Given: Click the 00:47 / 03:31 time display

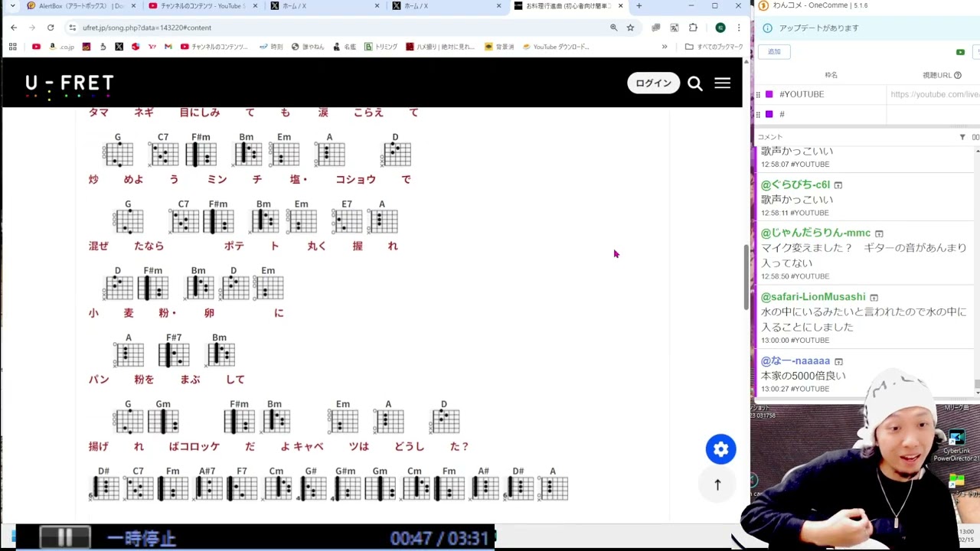Looking at the screenshot, I should [x=439, y=539].
